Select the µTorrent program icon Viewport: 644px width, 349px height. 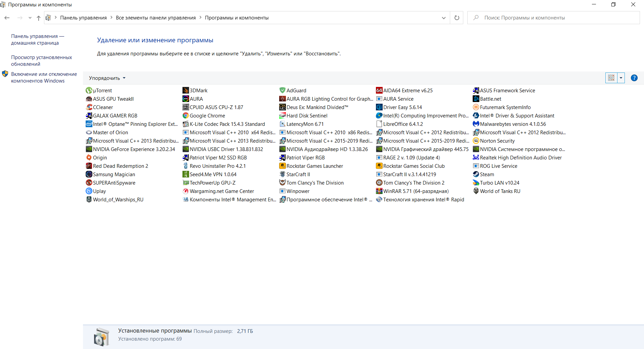(89, 91)
